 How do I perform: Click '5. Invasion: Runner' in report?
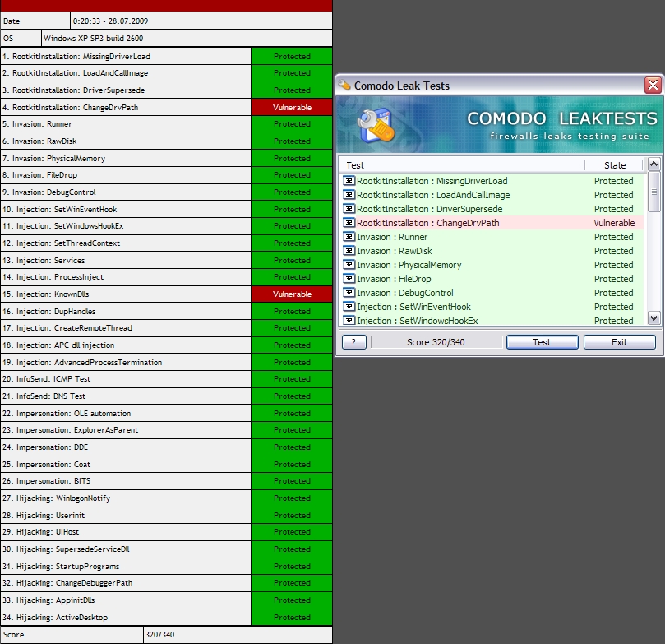point(37,124)
